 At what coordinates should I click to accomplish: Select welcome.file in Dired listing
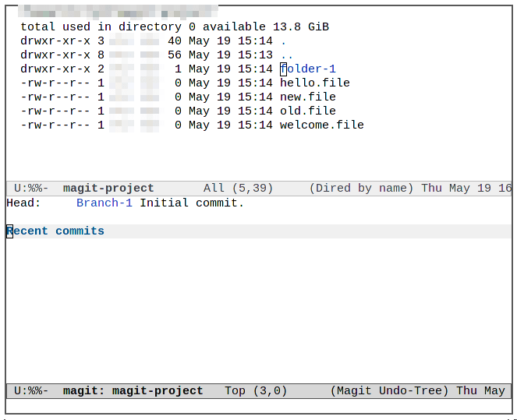point(322,125)
